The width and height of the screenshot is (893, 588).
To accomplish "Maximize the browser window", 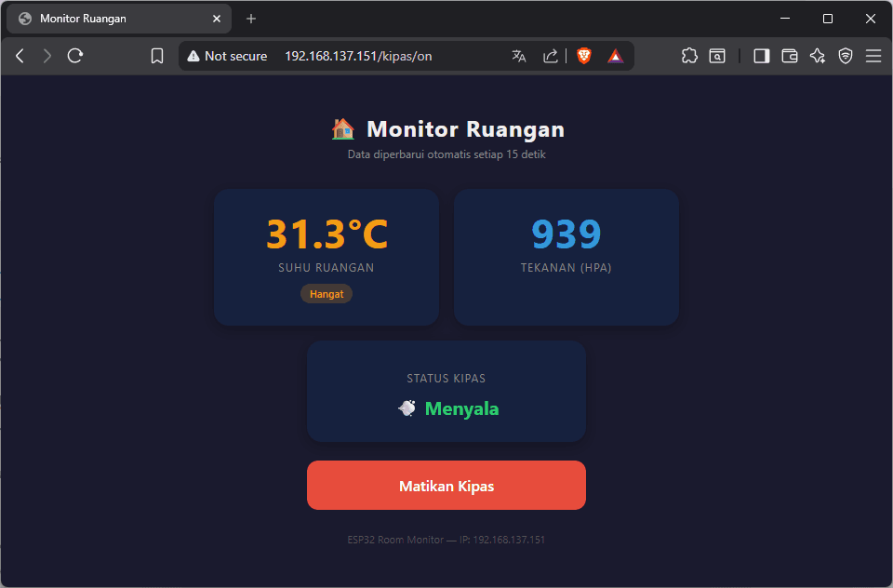I will pyautogui.click(x=828, y=19).
